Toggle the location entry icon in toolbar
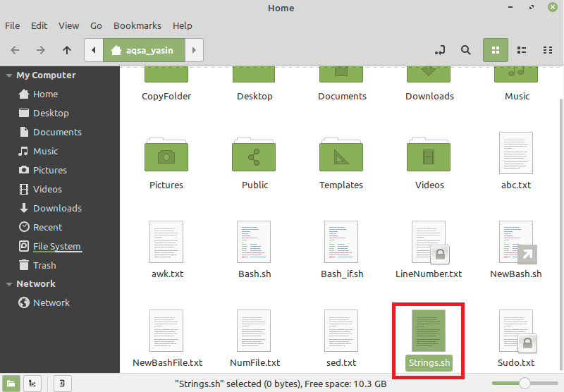Screen dimensions: 564x392 [439, 50]
